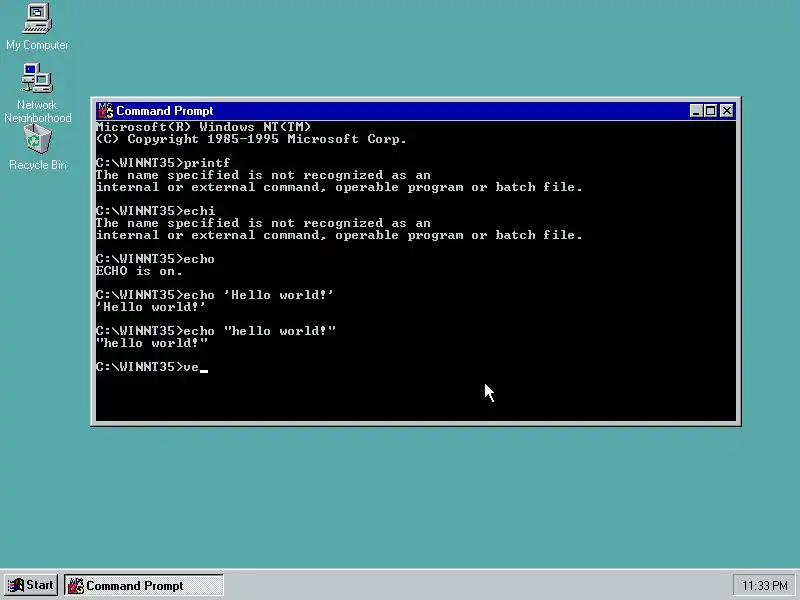The height and width of the screenshot is (600, 800).
Task: Click the "C:\WINNT35>echi" line
Action: [x=156, y=211]
